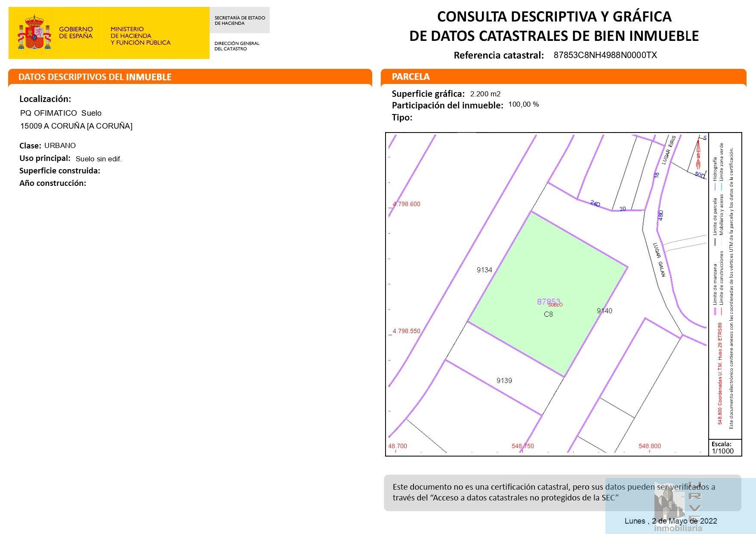The image size is (756, 534).
Task: Select parcel label 9139 on the map
Action: (504, 380)
